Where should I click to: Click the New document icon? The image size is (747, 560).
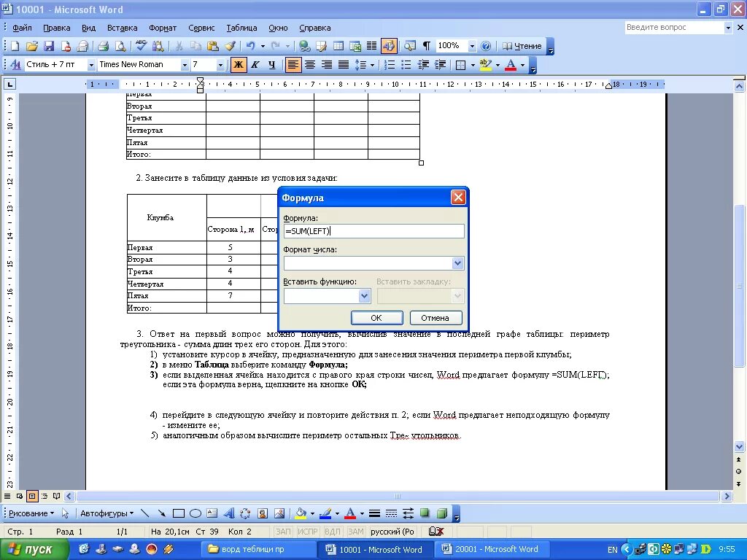point(15,46)
